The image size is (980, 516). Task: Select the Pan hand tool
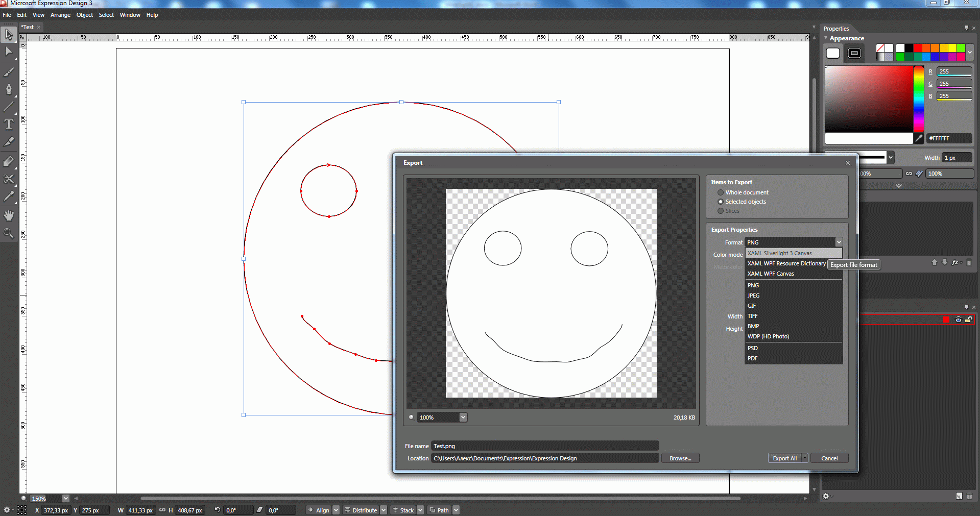coord(9,216)
